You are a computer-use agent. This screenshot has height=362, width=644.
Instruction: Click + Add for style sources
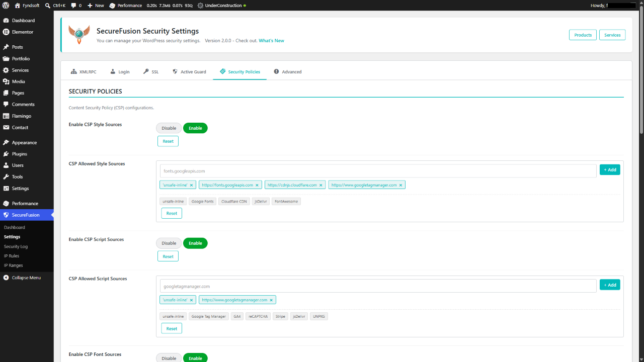click(610, 170)
